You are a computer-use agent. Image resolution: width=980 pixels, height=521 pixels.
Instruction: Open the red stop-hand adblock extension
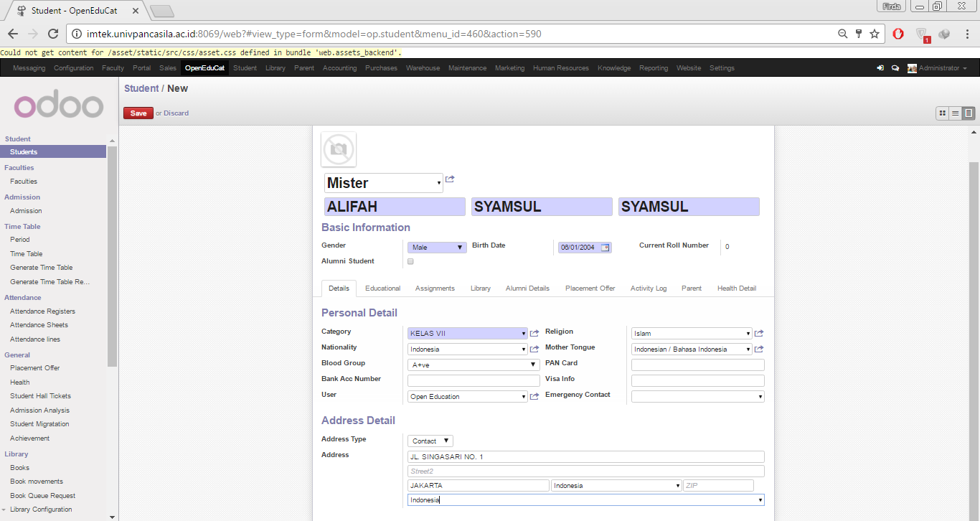898,34
